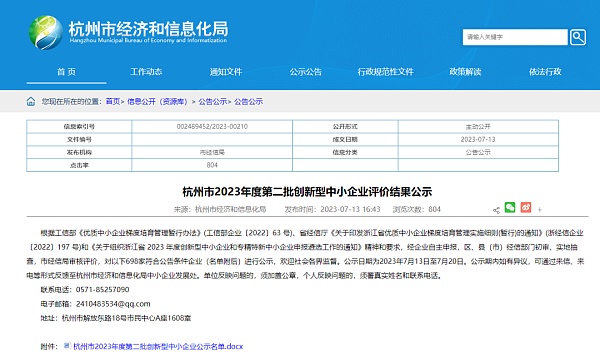Click the home icon in breadcrumb
600x361 pixels.
click(31, 101)
